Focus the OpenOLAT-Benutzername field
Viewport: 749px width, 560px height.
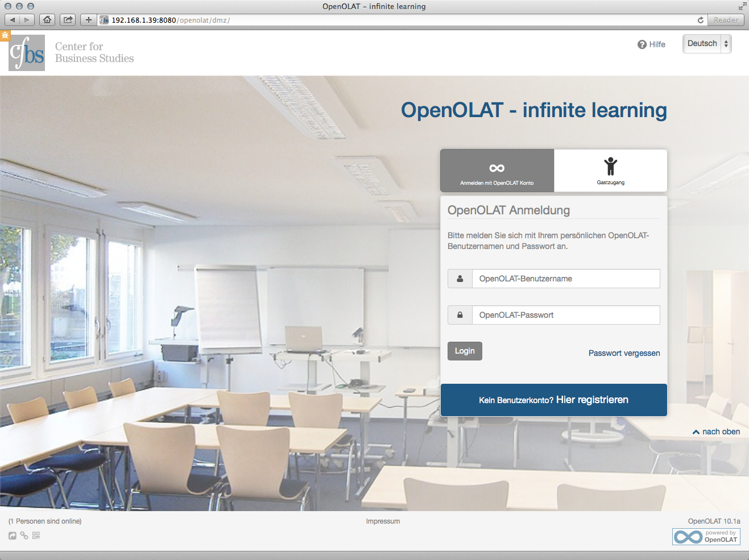click(566, 279)
